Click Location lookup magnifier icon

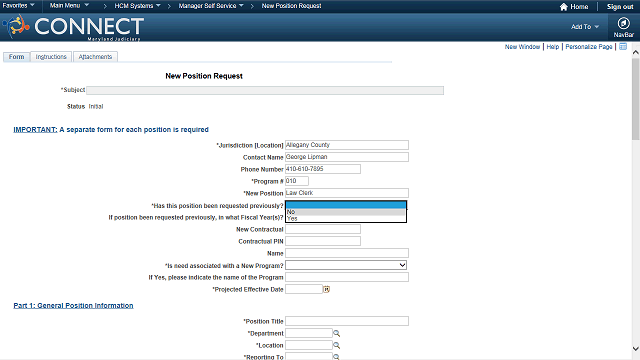336,345
